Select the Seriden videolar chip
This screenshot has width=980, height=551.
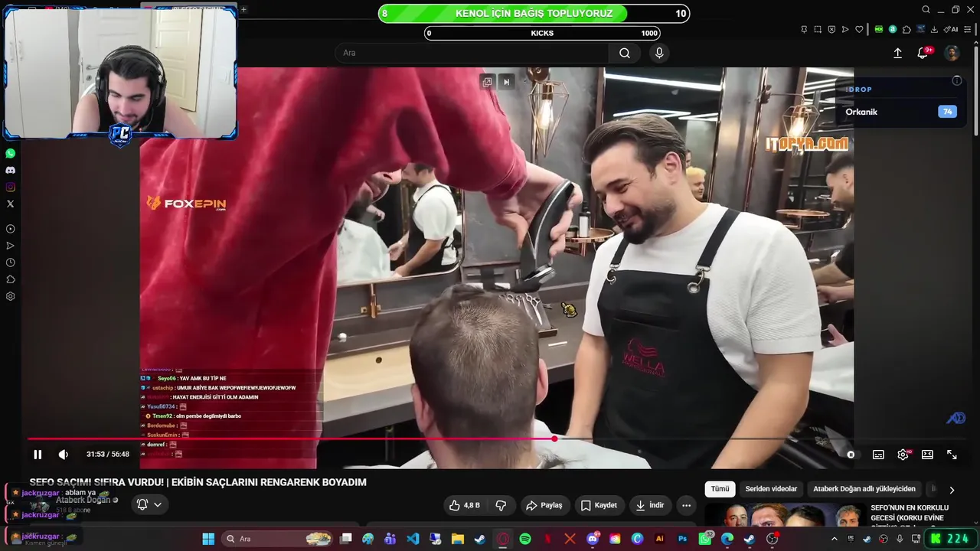(771, 489)
